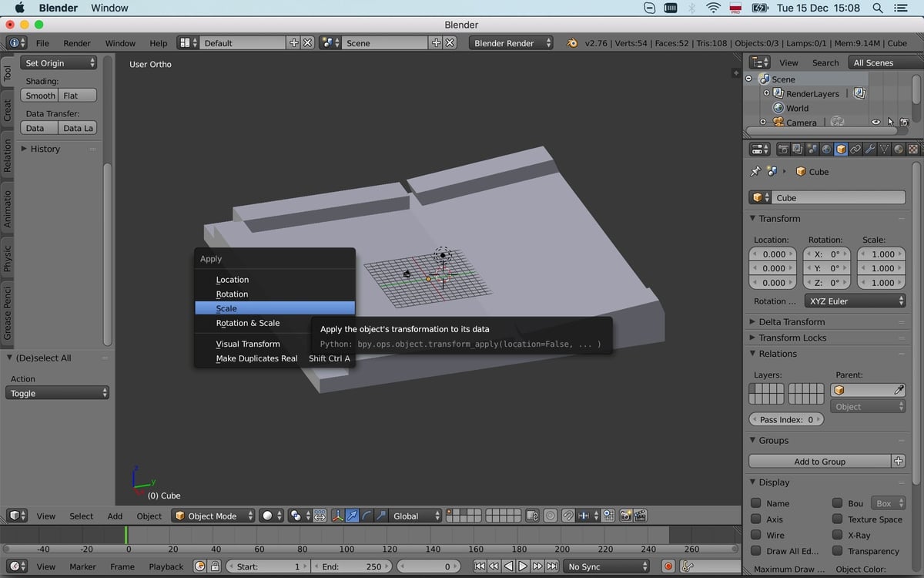Select Smooth shading in the tool shelf
Image resolution: width=924 pixels, height=578 pixels.
(39, 95)
